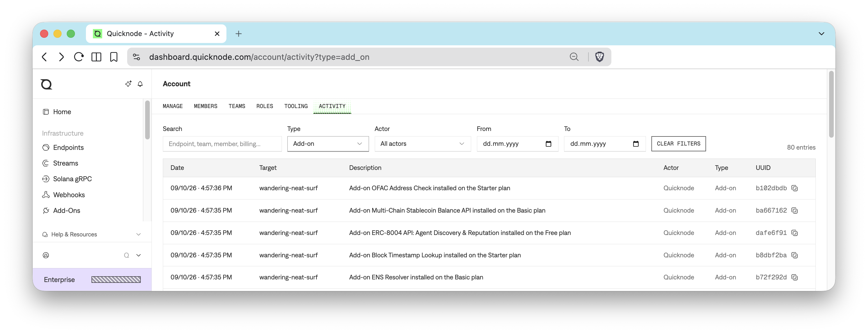Focus the Search endpoint, team, member field
Image resolution: width=868 pixels, height=334 pixels.
(x=222, y=144)
